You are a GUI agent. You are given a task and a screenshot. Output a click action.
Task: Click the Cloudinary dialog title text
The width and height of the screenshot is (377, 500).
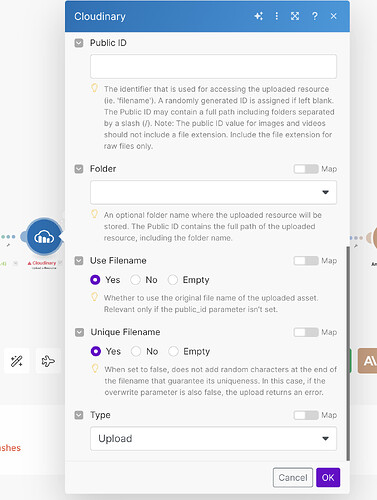click(x=100, y=16)
